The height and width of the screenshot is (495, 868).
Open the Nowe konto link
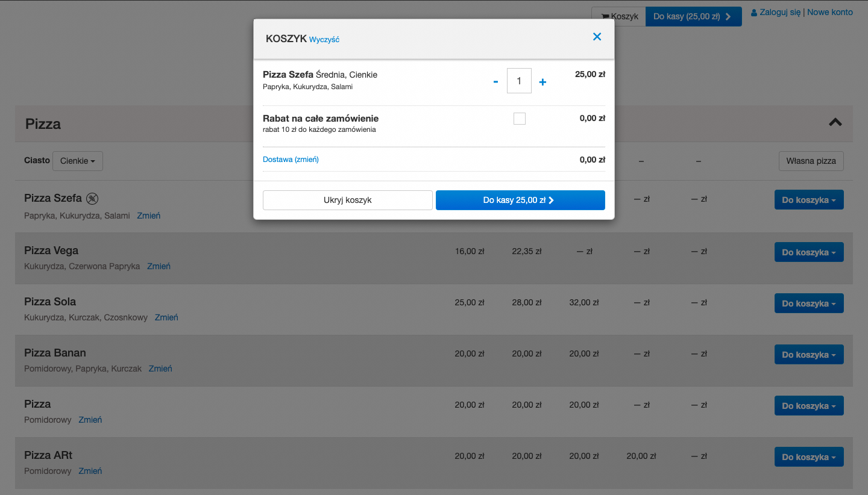[829, 12]
